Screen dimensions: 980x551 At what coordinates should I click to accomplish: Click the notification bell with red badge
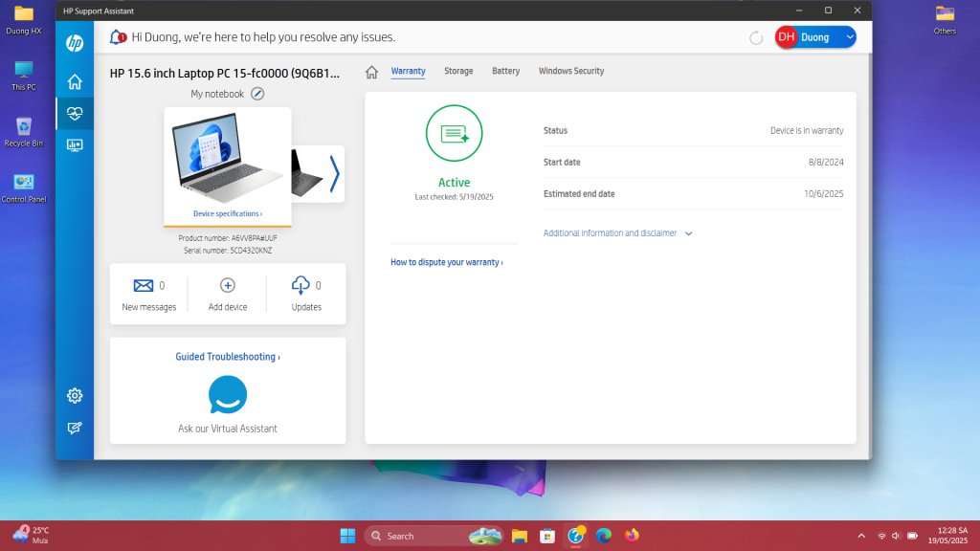(118, 37)
